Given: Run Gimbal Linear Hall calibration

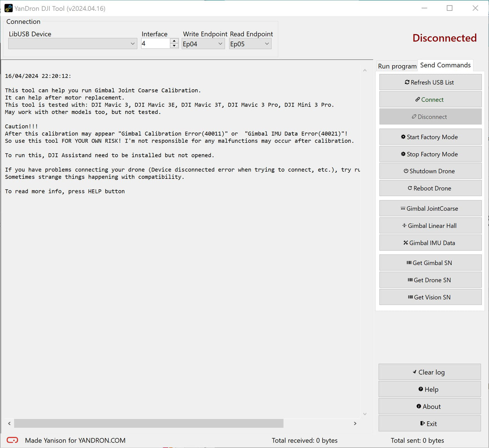Looking at the screenshot, I should click(430, 226).
